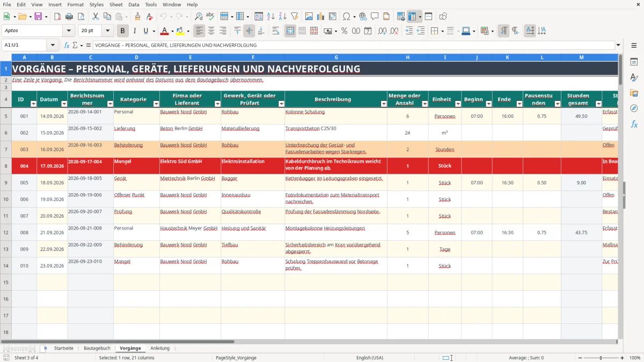
Task: Click the Save document icon
Action: point(38,17)
